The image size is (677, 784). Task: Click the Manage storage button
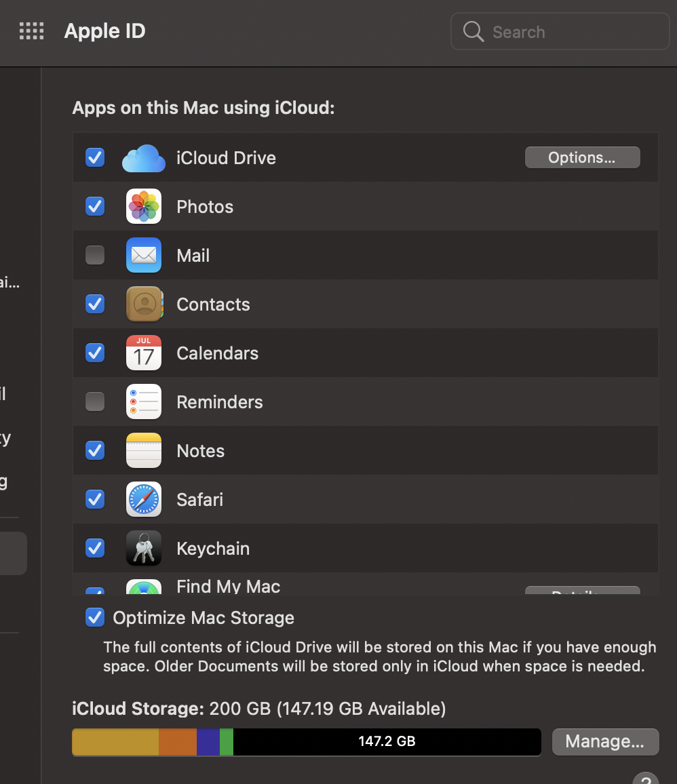tap(606, 741)
